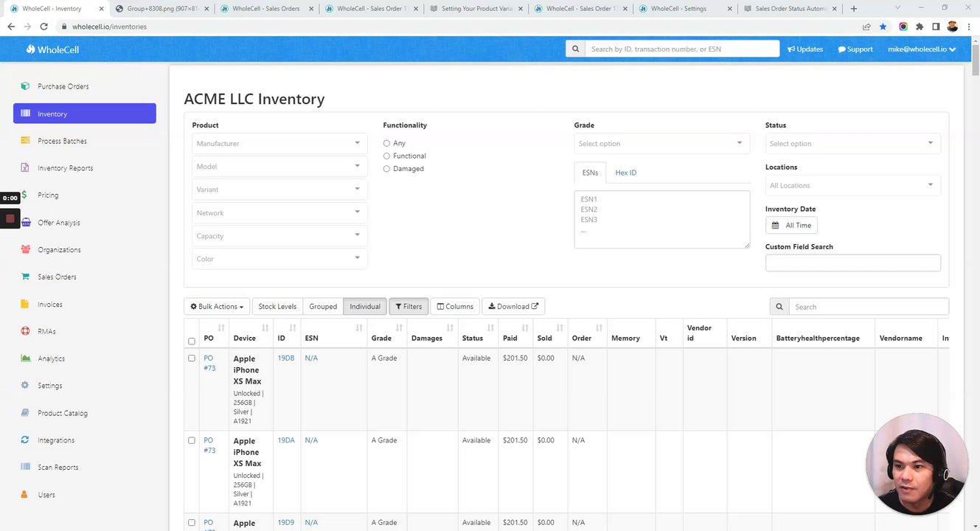
Task: Switch to Stock Levels view
Action: click(x=277, y=307)
